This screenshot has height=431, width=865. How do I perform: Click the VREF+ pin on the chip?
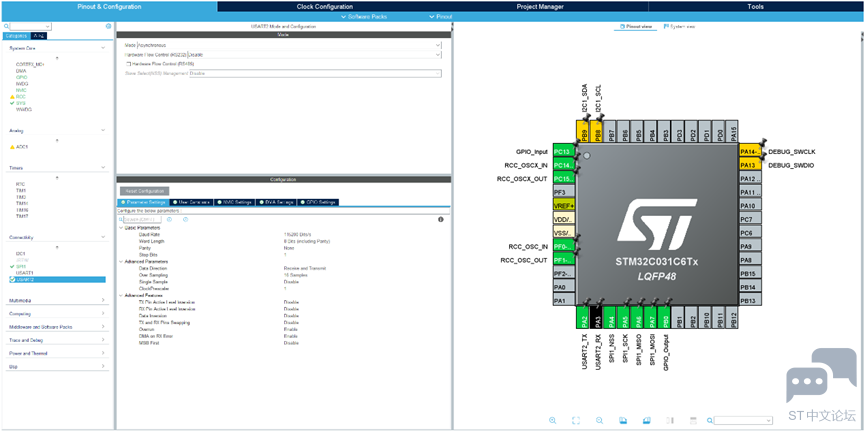click(564, 205)
